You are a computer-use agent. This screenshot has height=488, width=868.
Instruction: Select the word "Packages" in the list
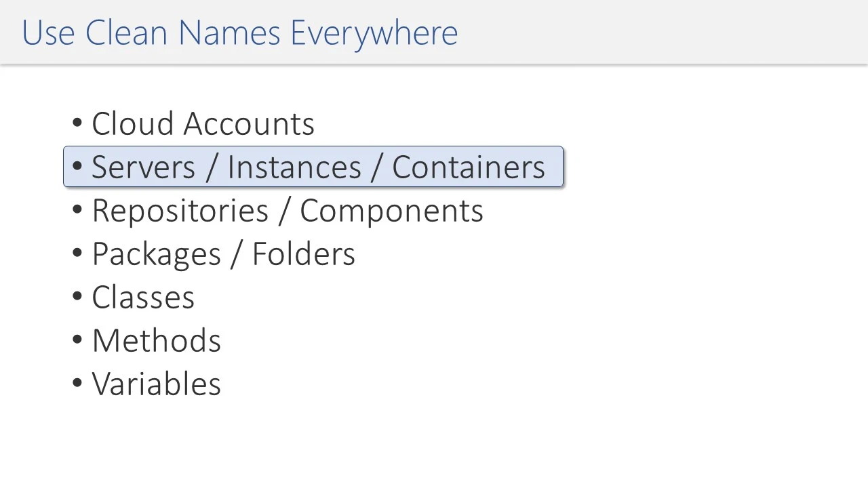point(156,254)
